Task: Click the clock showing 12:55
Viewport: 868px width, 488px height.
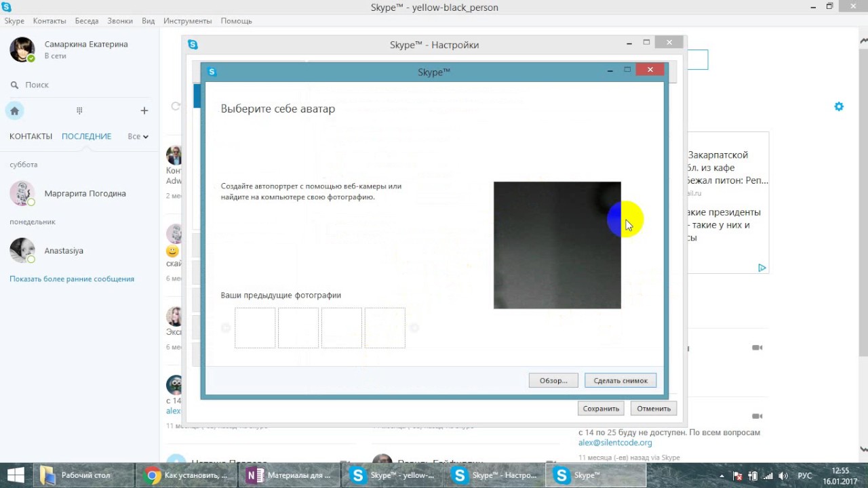Action: coord(840,470)
